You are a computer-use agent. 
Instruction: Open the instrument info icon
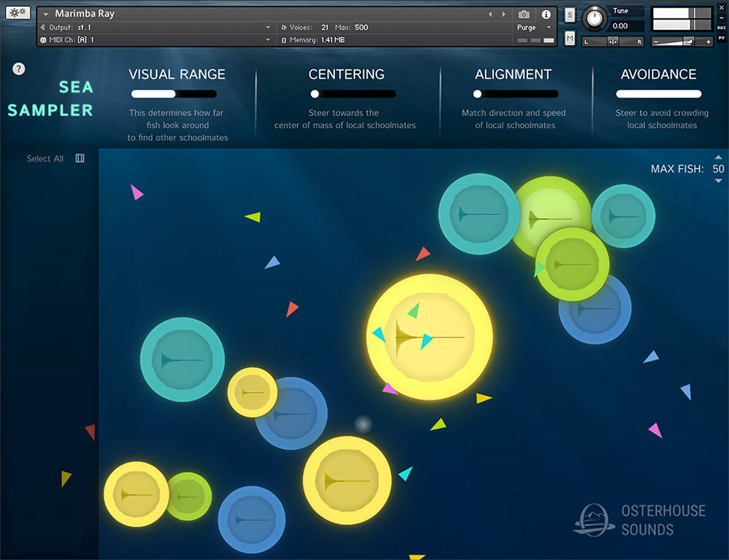(546, 15)
